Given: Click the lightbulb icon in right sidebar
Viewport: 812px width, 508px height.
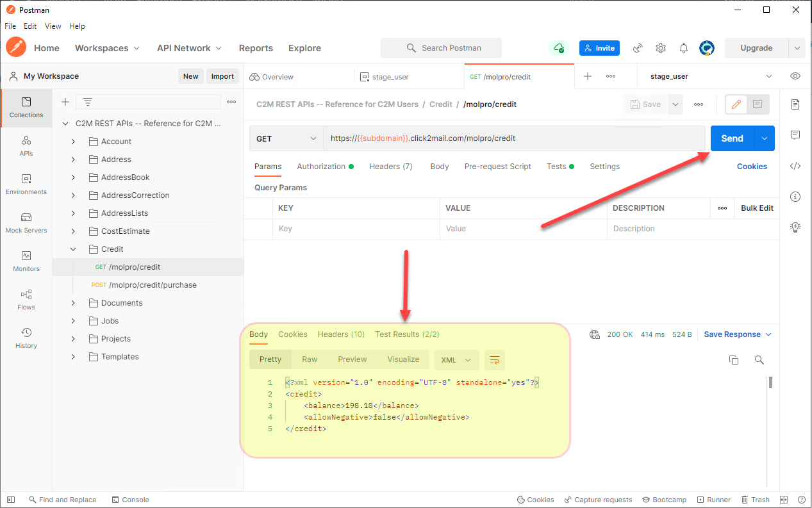Looking at the screenshot, I should [795, 227].
